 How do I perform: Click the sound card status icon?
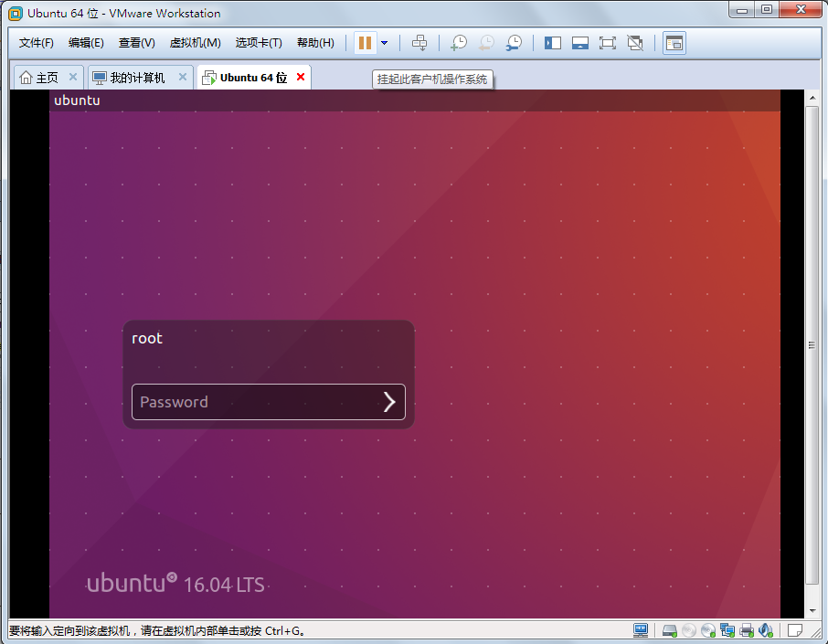[x=766, y=630]
